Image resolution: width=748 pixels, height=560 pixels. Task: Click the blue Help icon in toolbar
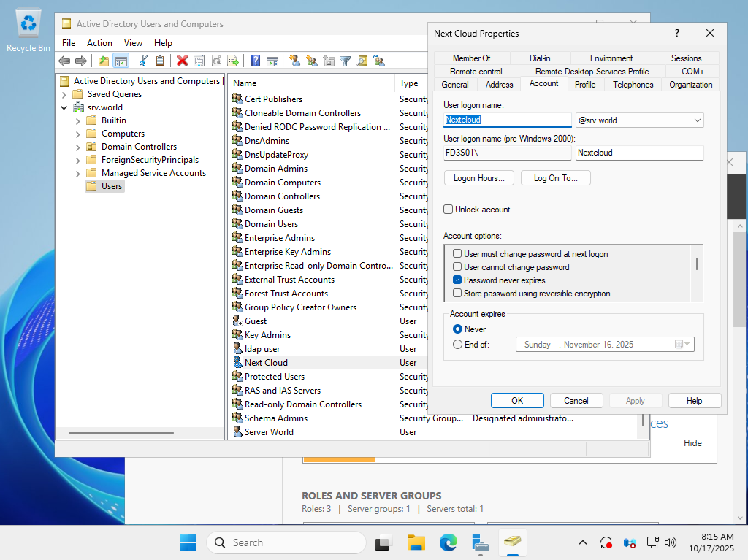tap(256, 61)
